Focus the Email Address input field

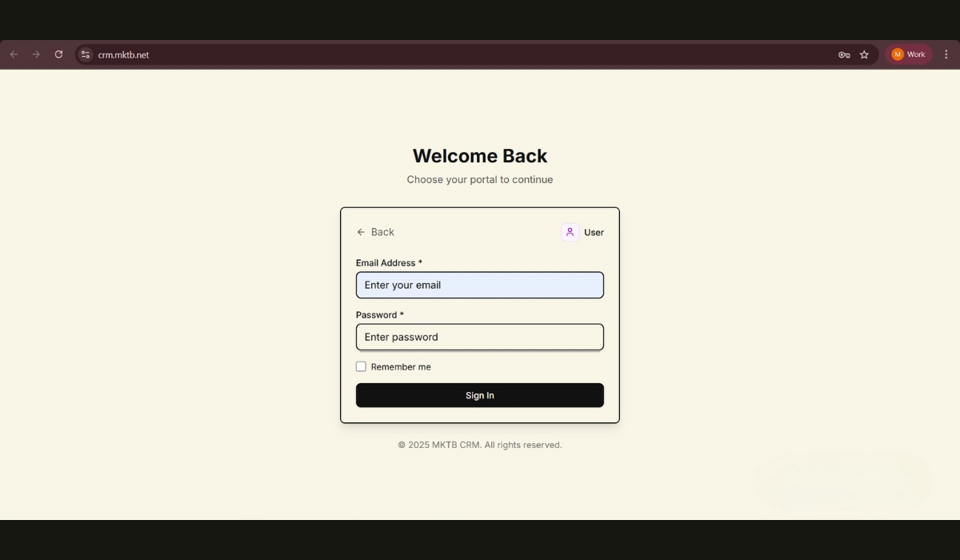tap(480, 285)
